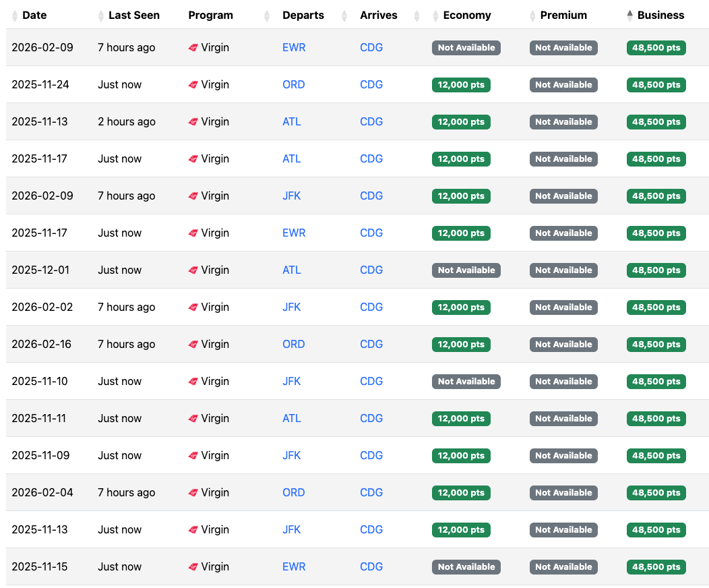Select 12,000 pts Economy for 2025-11-24

(x=461, y=84)
